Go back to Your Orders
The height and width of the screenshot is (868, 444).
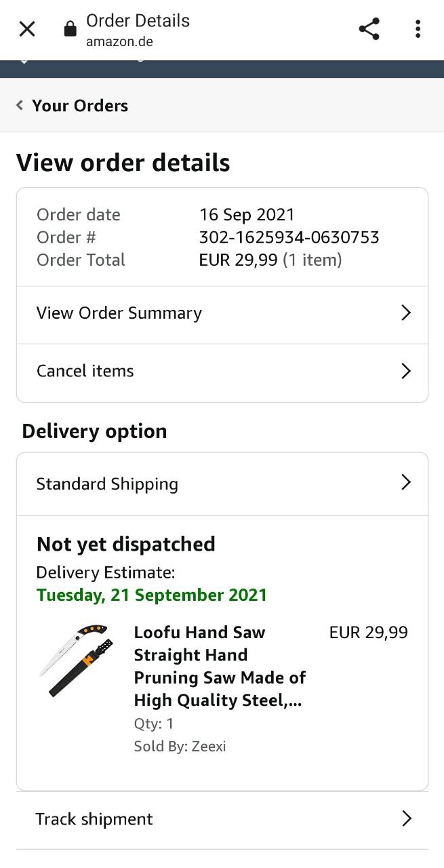pos(79,106)
